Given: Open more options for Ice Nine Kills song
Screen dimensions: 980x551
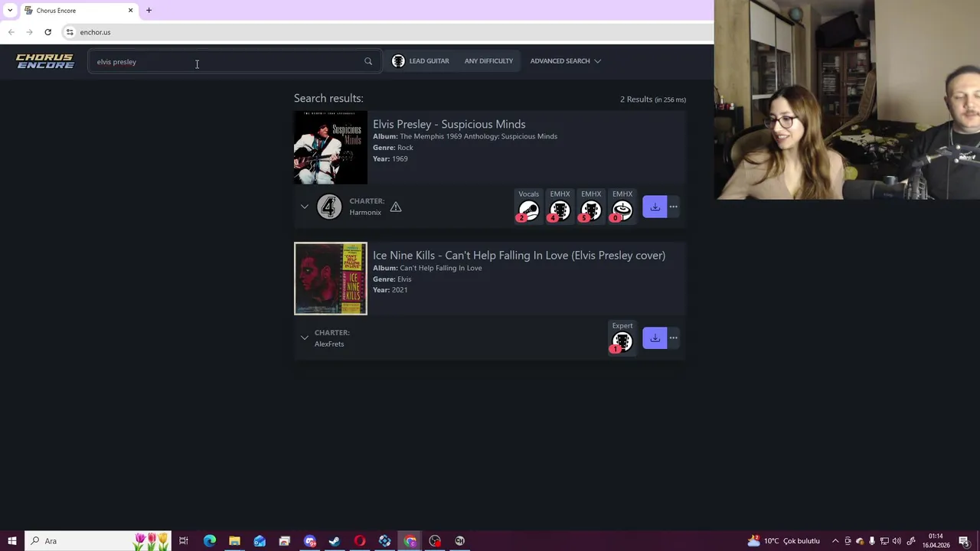Looking at the screenshot, I should [x=674, y=337].
